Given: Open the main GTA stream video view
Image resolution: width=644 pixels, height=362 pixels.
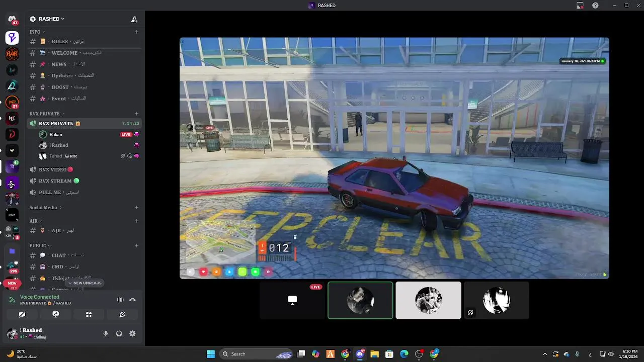Looking at the screenshot, I should point(394,158).
